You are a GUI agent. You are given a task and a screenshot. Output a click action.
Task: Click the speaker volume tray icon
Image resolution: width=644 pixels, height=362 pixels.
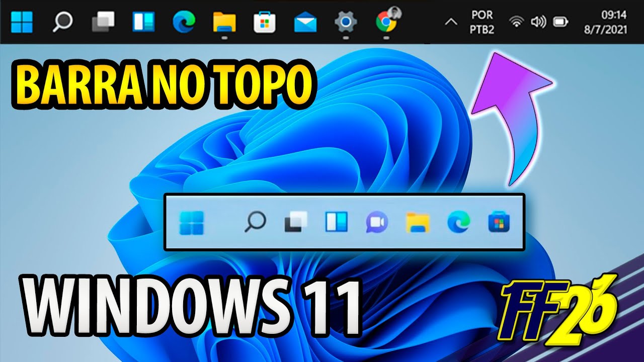tap(538, 22)
